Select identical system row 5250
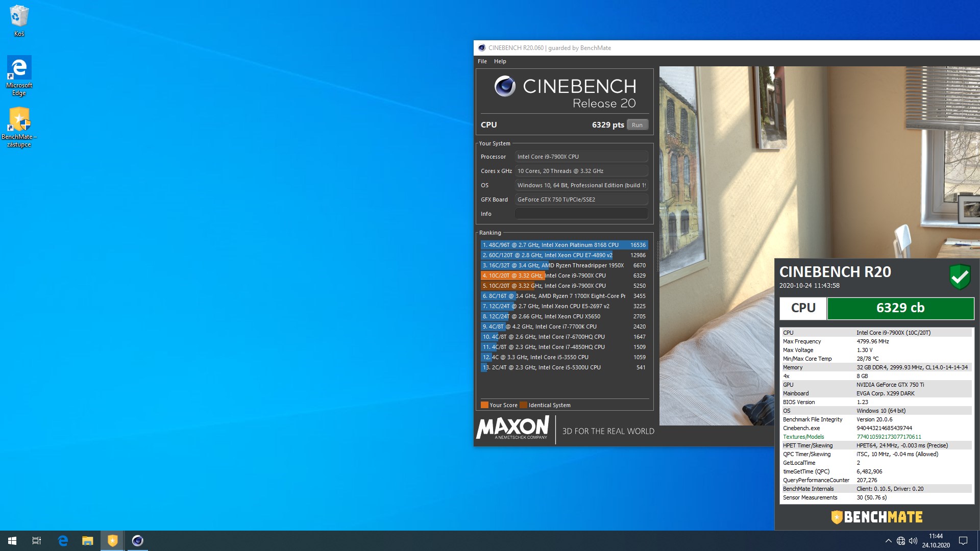 (x=565, y=286)
